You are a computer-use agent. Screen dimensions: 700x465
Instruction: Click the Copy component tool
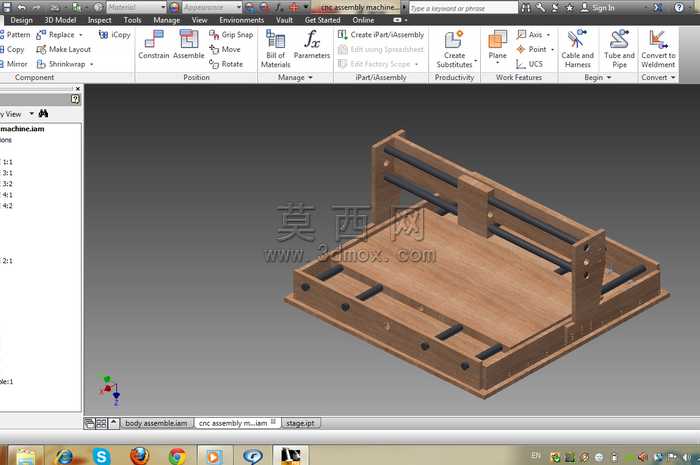click(12, 49)
